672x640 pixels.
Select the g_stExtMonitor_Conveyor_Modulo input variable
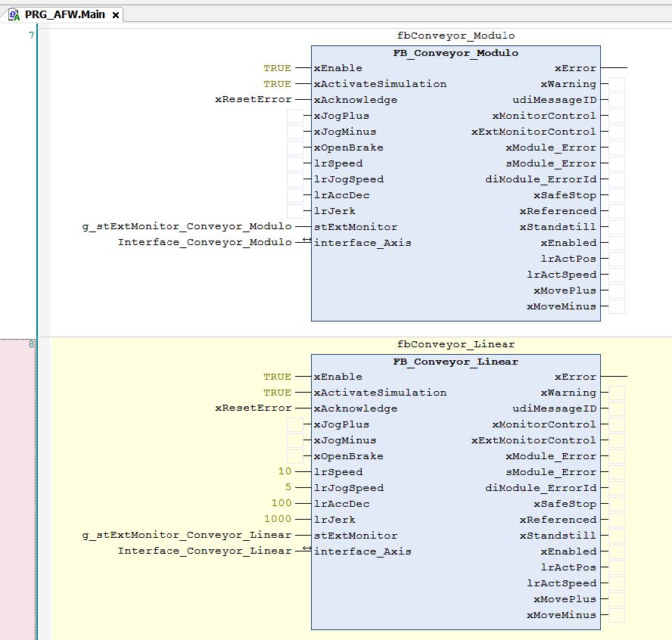click(x=186, y=226)
